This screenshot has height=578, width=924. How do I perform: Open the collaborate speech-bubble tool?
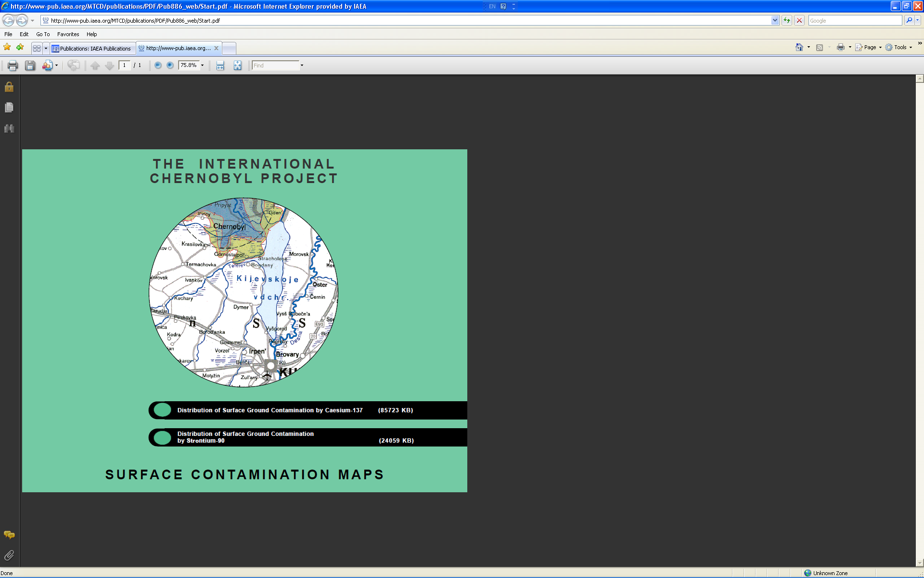74,66
